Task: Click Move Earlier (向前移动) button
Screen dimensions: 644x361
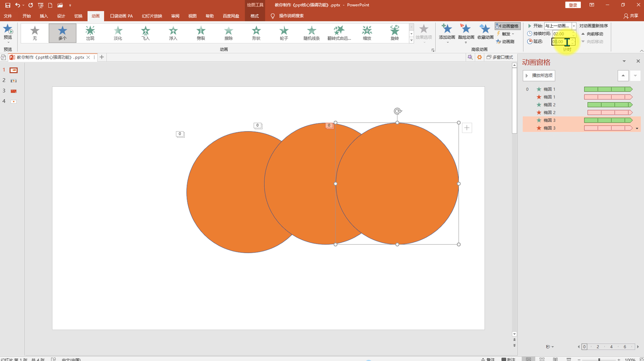Action: click(x=592, y=34)
